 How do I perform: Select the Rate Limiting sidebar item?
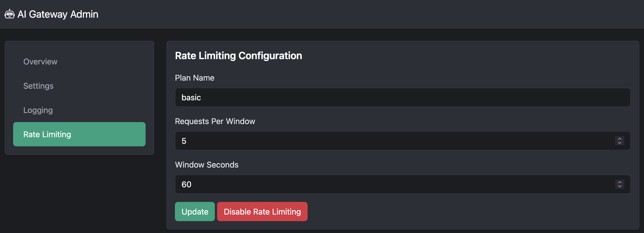(79, 134)
